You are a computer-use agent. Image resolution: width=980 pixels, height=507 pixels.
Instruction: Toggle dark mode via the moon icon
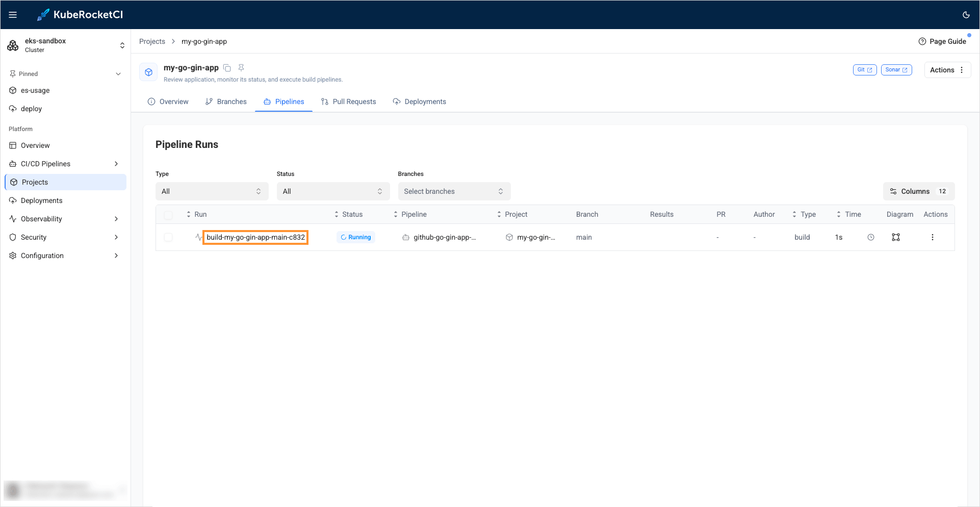point(966,15)
